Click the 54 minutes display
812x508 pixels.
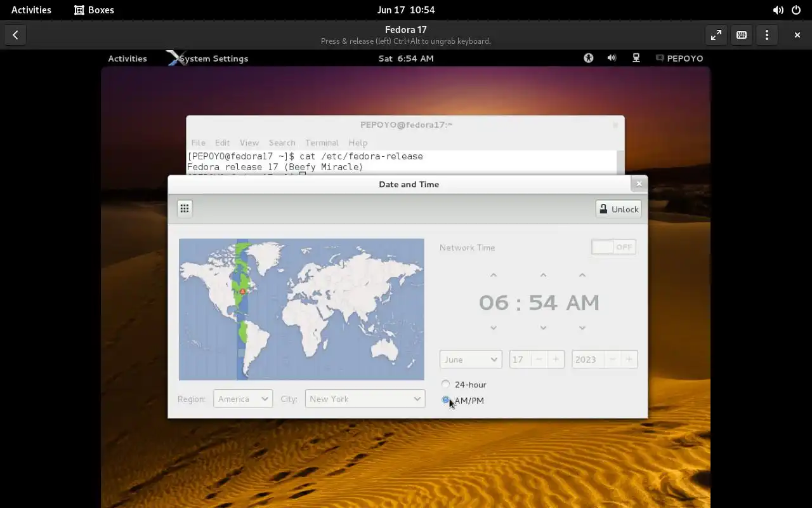pyautogui.click(x=543, y=302)
